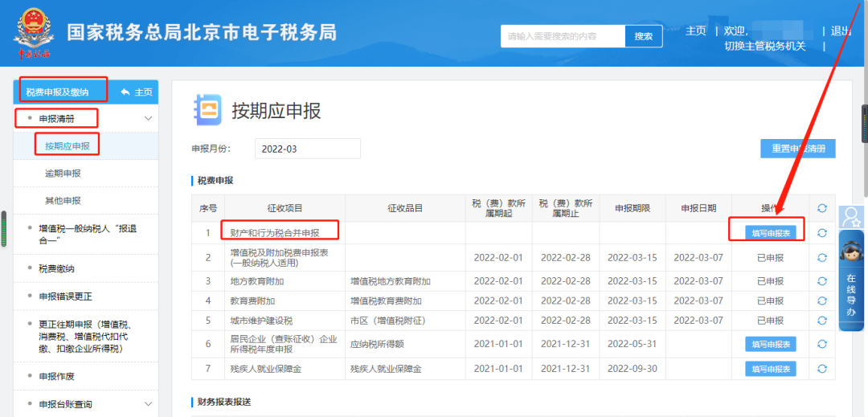Refresh row 7 残疾人就业保障金 entry
Screen dimensions: 868x417
pos(822,369)
